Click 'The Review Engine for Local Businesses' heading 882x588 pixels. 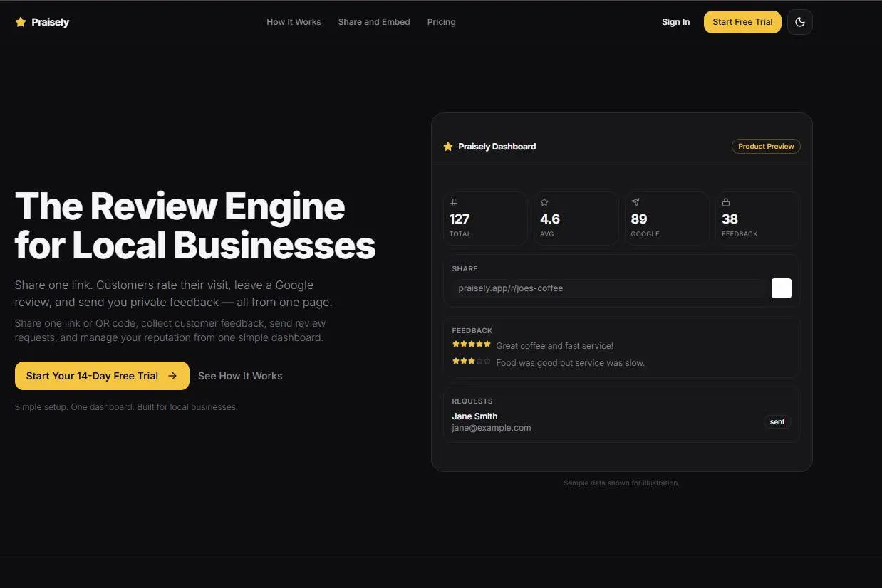click(195, 226)
